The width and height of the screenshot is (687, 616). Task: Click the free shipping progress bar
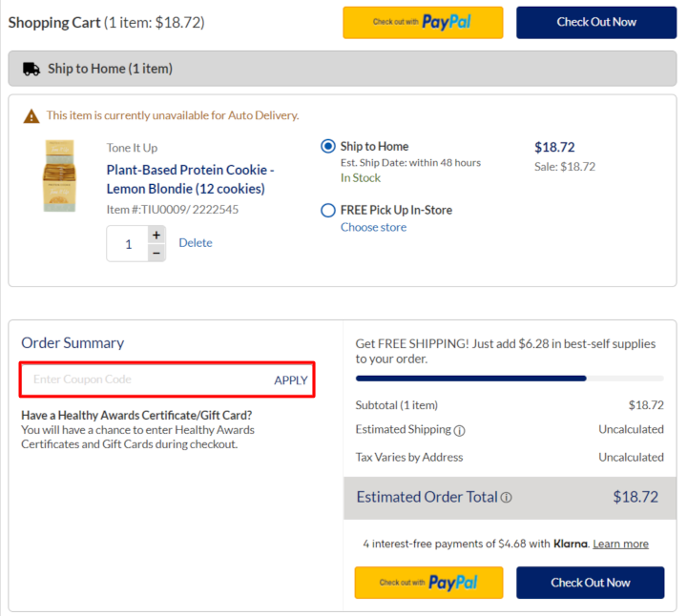(x=510, y=379)
